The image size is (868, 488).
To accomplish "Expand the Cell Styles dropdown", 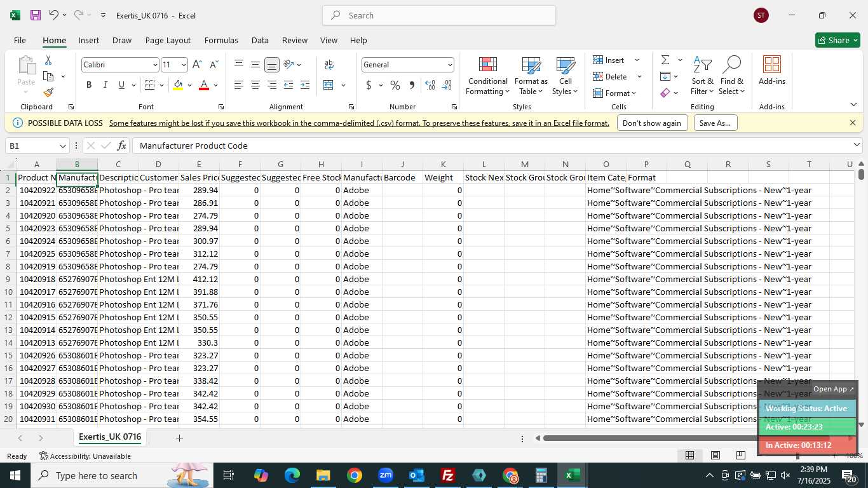I will pyautogui.click(x=566, y=75).
